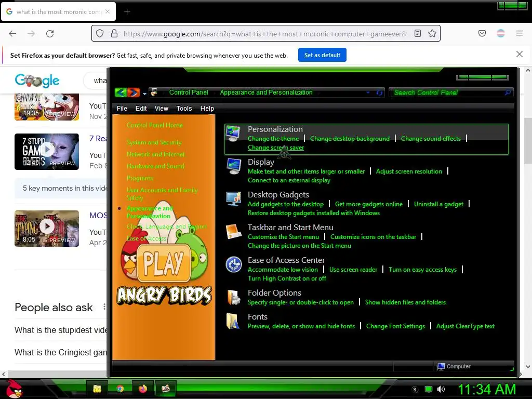The height and width of the screenshot is (399, 532).
Task: Click the Fonts folder icon
Action: pos(233,321)
